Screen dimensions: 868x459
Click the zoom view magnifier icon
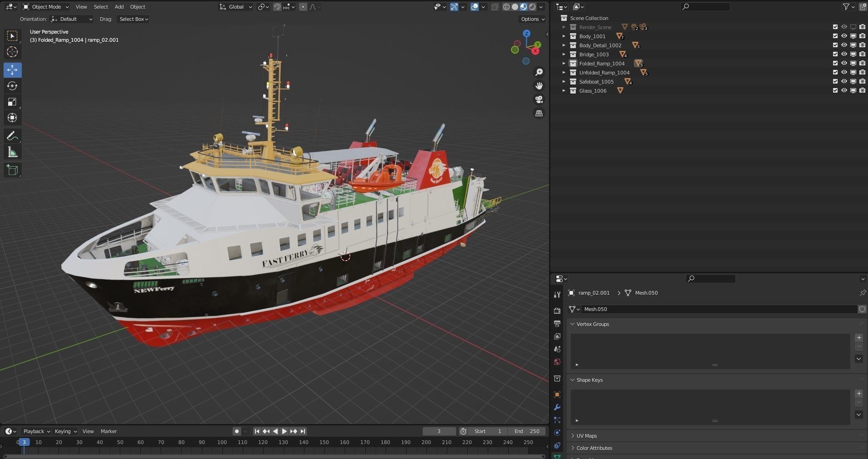539,72
